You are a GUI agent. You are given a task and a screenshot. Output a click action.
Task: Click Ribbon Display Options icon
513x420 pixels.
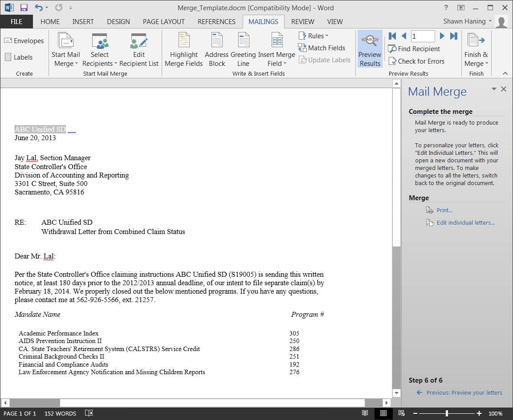460,8
